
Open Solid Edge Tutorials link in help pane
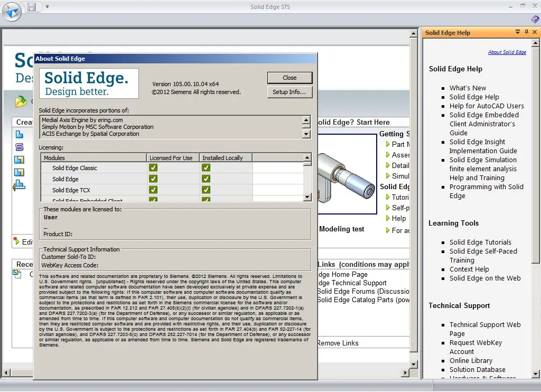[x=480, y=242]
